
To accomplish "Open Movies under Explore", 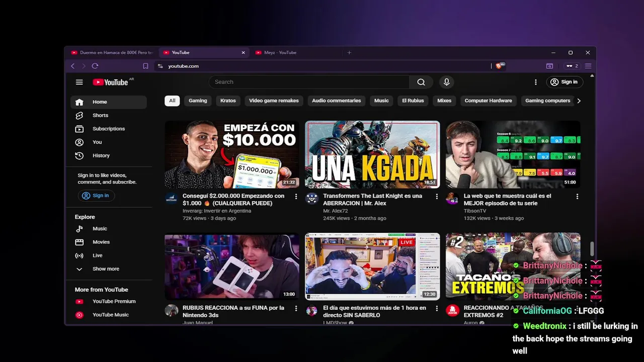I will (x=109, y=242).
